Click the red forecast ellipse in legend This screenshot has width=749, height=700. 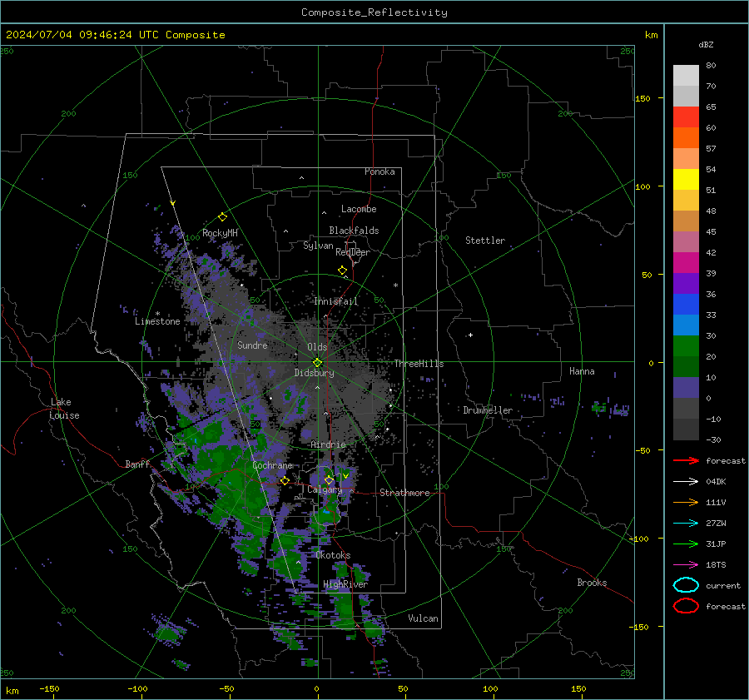tap(686, 606)
